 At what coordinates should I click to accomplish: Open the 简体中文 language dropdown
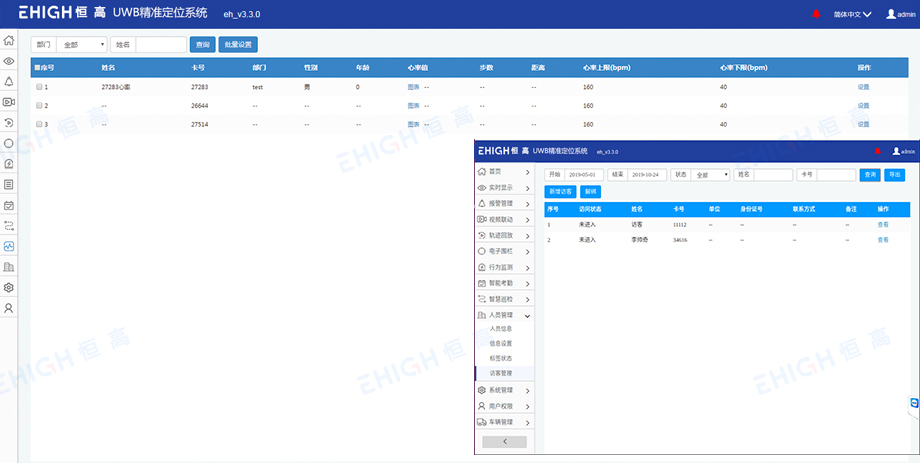point(853,14)
